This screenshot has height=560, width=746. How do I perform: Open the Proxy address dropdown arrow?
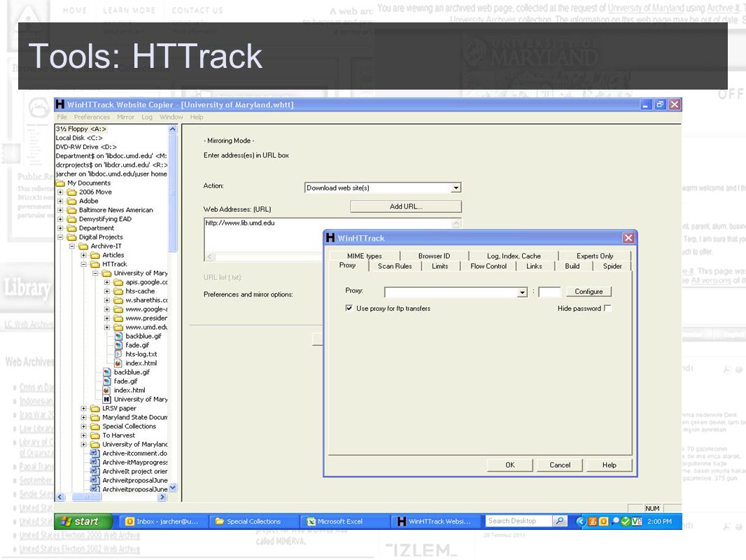pos(523,292)
